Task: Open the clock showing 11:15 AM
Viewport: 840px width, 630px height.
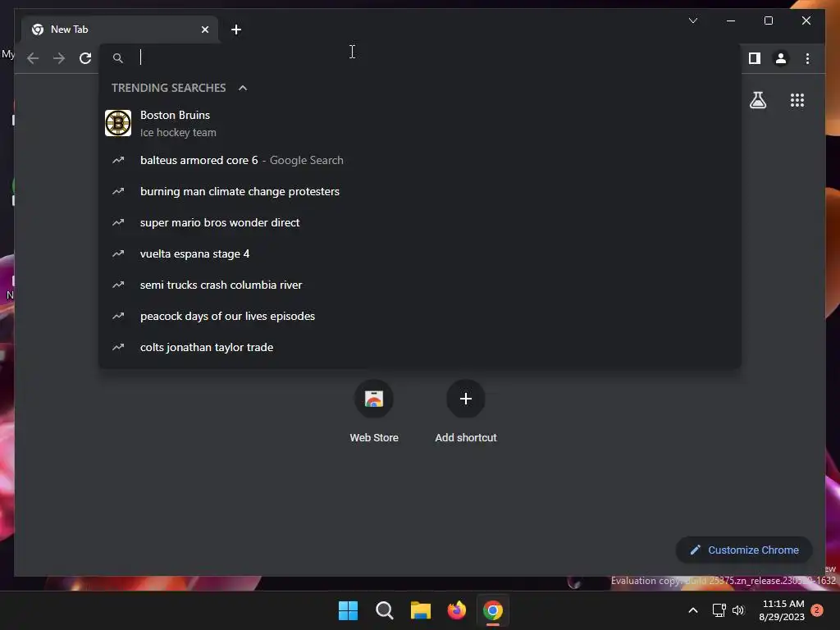Action: [x=782, y=610]
